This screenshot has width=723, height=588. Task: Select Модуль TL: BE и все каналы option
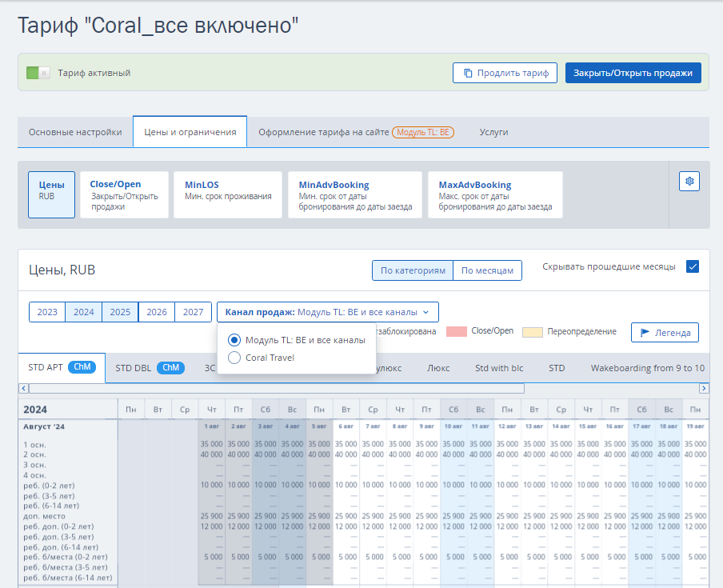(234, 340)
